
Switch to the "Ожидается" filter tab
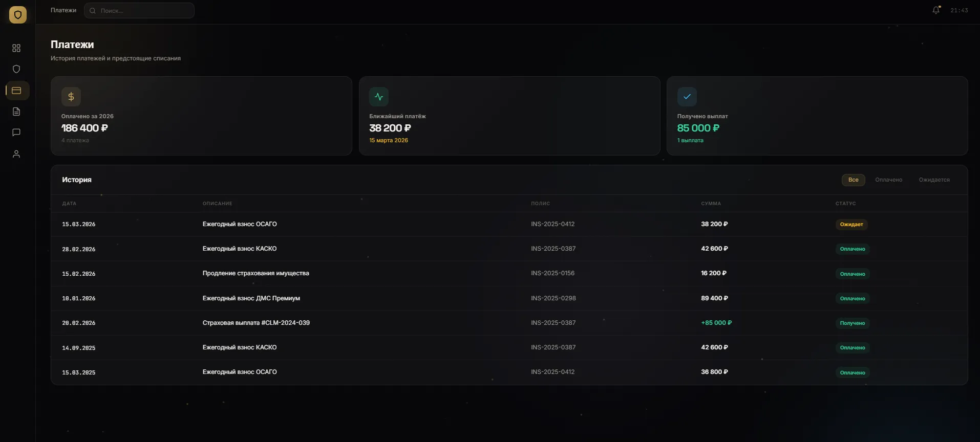pos(934,180)
